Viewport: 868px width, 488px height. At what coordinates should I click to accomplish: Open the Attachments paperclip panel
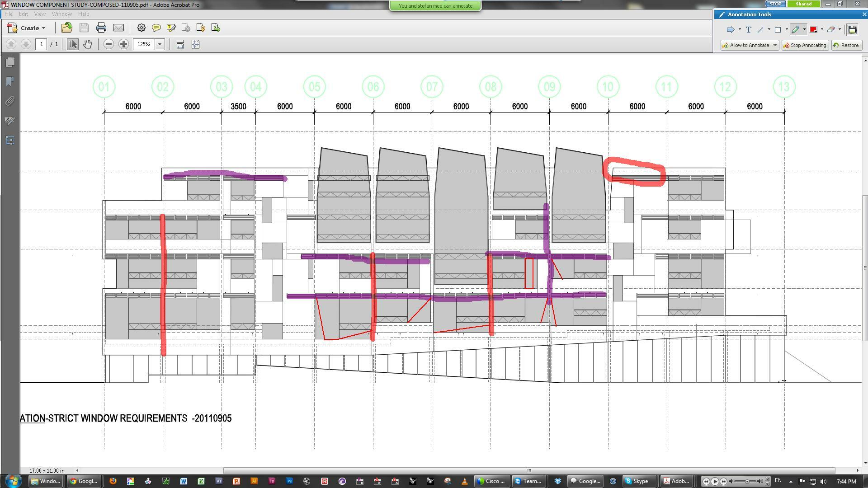[10, 101]
